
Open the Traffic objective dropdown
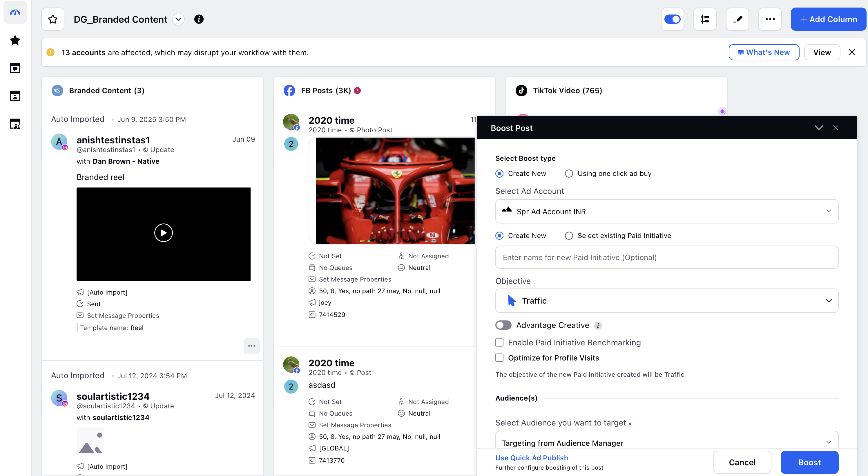(x=667, y=301)
